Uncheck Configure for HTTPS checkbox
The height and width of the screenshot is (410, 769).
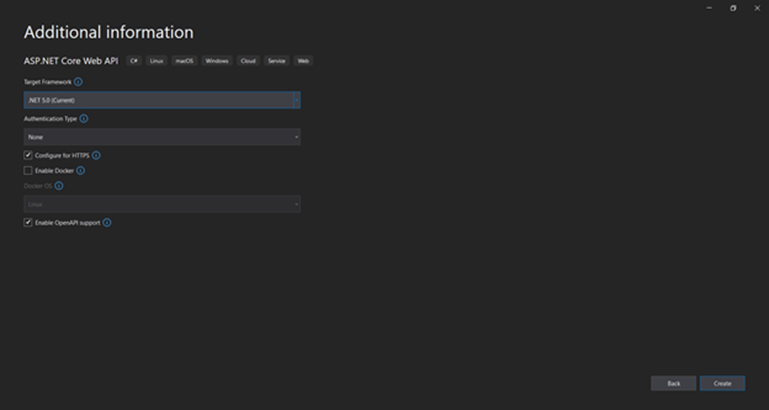[28, 155]
